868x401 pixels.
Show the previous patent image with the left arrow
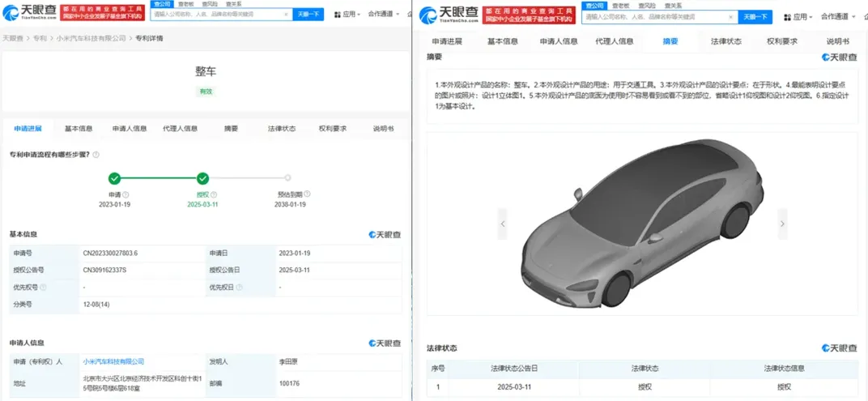pyautogui.click(x=503, y=224)
